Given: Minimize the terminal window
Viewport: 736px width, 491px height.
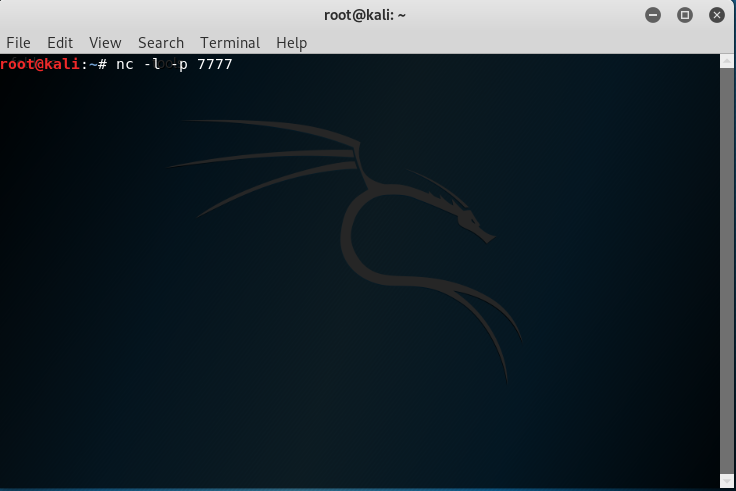Looking at the screenshot, I should [652, 15].
